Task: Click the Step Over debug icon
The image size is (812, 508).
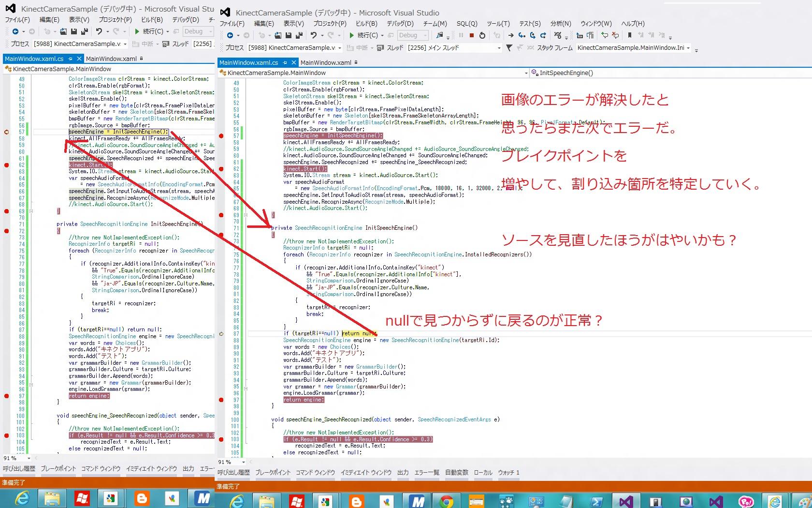Action: pos(533,35)
